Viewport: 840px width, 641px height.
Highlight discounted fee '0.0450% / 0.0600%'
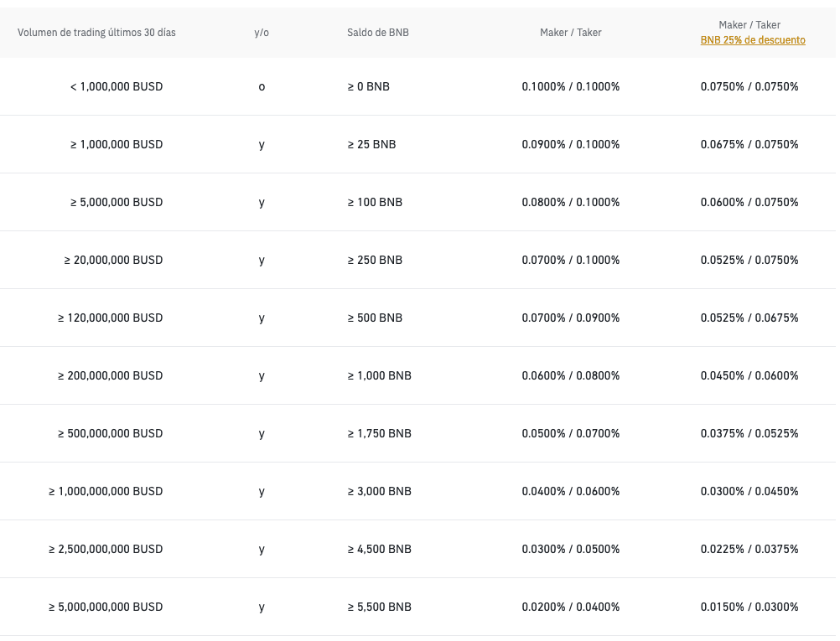point(749,376)
